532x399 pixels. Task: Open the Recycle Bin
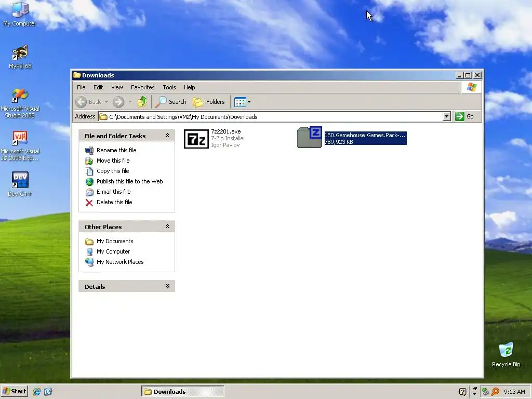click(506, 354)
